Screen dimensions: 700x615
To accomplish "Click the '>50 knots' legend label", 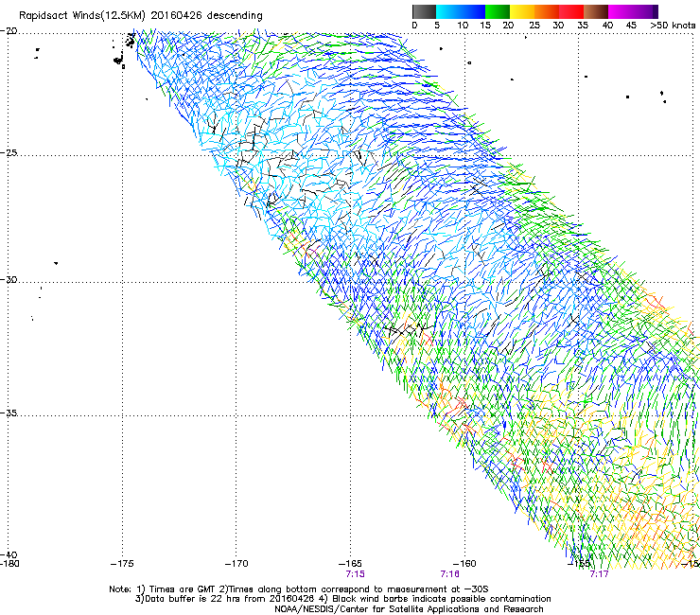I will pos(673,26).
